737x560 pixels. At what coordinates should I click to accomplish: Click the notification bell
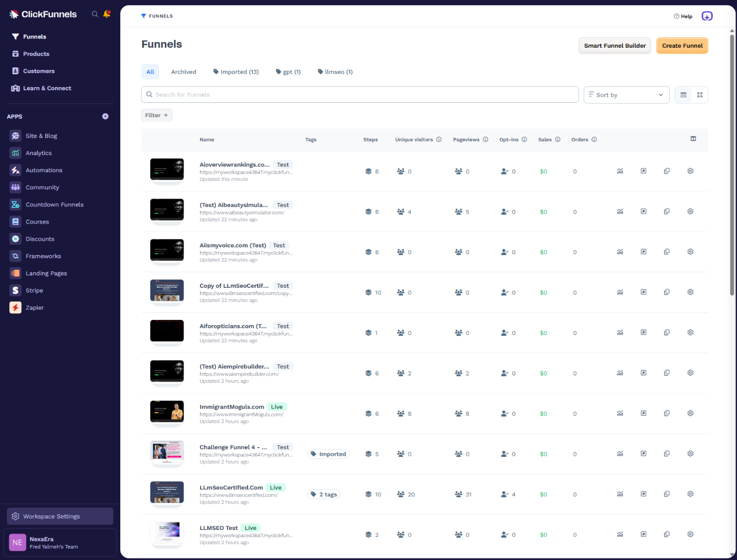click(x=107, y=14)
